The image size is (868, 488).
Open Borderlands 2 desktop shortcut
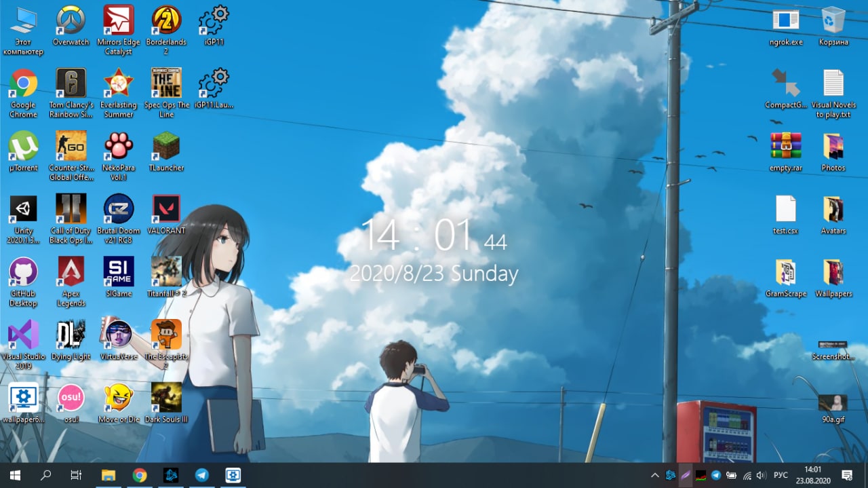click(166, 31)
